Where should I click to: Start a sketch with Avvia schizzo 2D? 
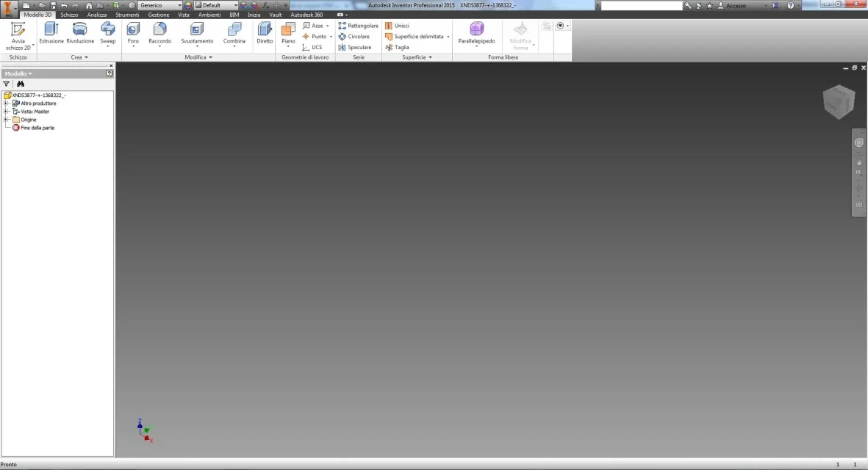pyautogui.click(x=18, y=35)
